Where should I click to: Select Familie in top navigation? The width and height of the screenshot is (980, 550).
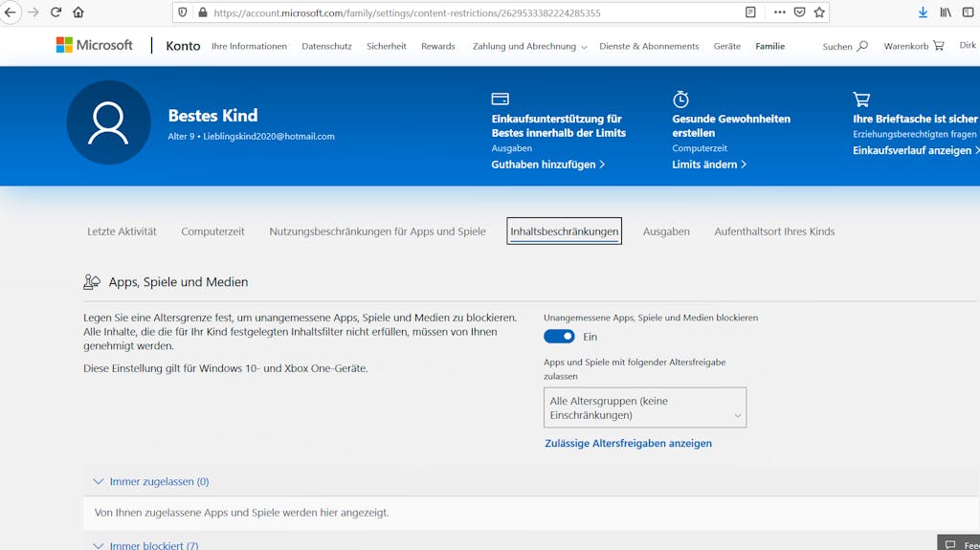(769, 46)
